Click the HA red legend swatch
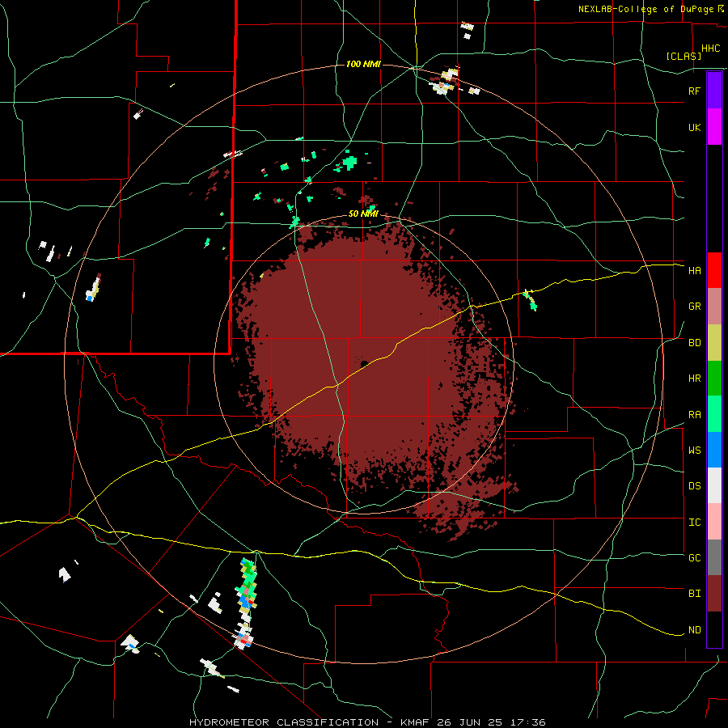Viewport: 728px width, 728px height. click(x=714, y=270)
